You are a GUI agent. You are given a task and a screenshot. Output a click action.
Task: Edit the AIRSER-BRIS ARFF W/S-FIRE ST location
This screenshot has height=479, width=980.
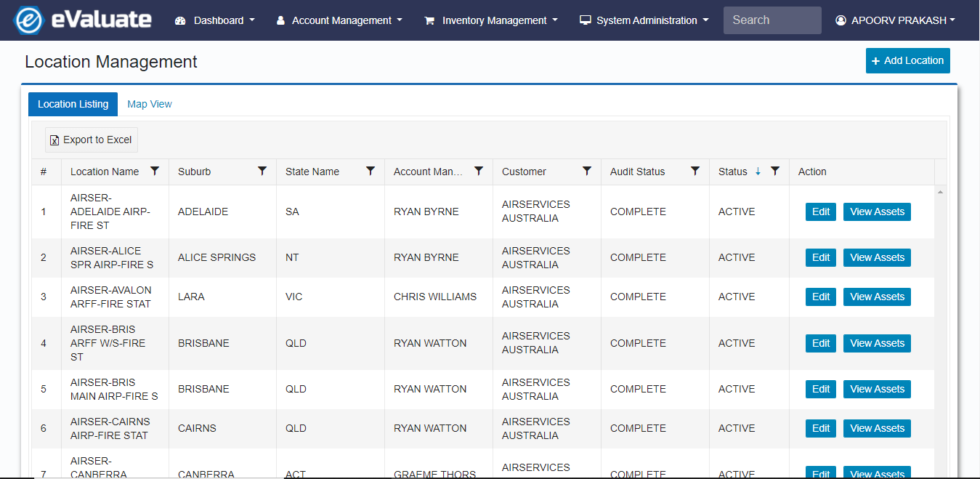(x=821, y=343)
